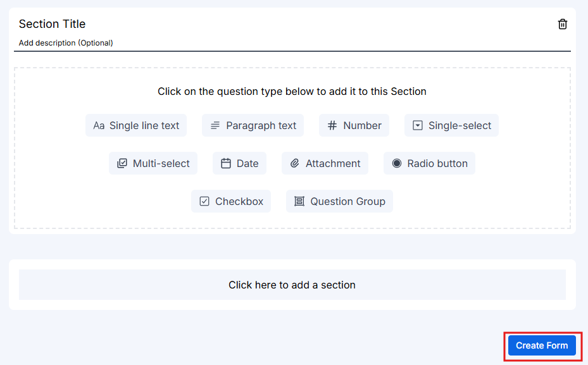Delete the section using the trash icon
This screenshot has width=588, height=365.
[563, 23]
